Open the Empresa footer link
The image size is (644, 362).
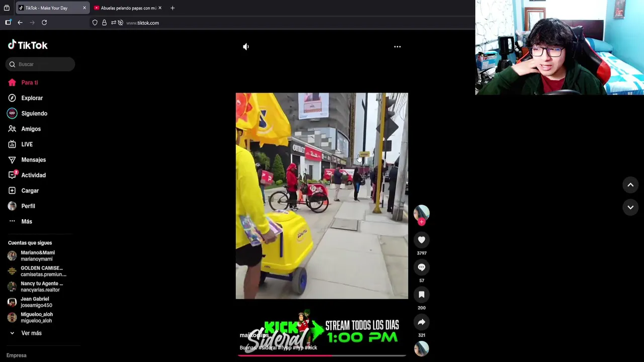click(x=17, y=355)
